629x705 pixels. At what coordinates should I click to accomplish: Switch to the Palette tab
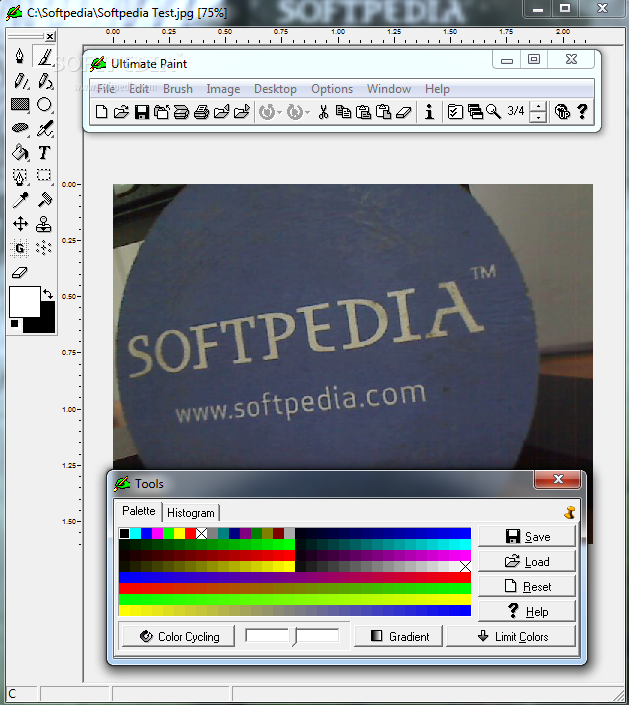point(138,511)
